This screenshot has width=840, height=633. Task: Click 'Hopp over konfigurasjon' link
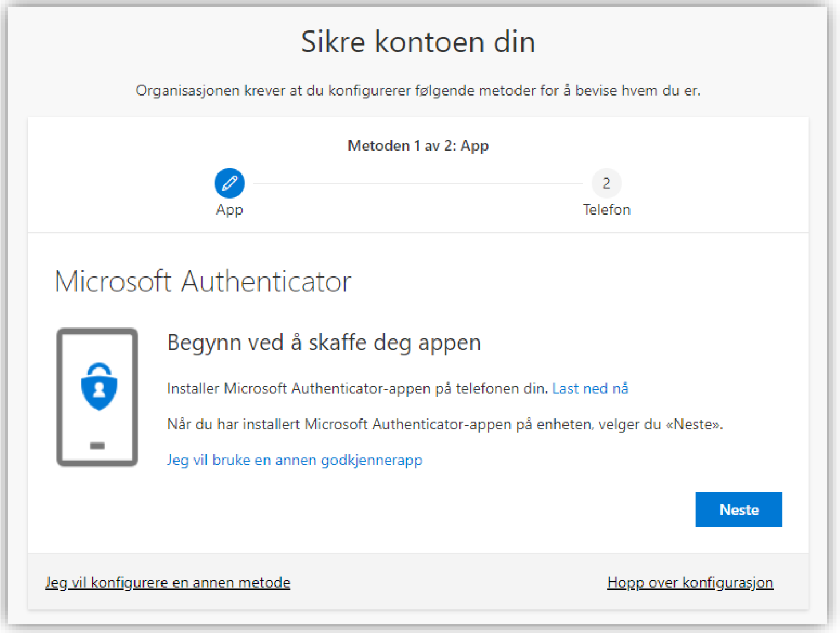coord(690,583)
